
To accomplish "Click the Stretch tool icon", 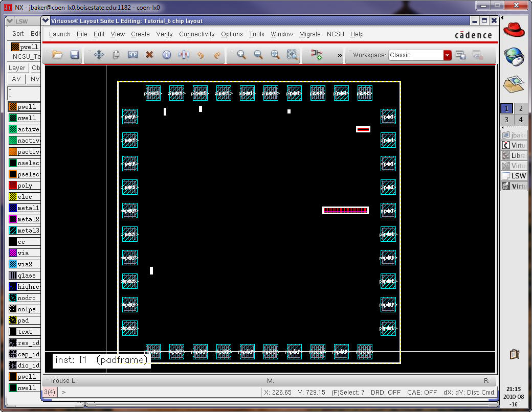I will 132,55.
